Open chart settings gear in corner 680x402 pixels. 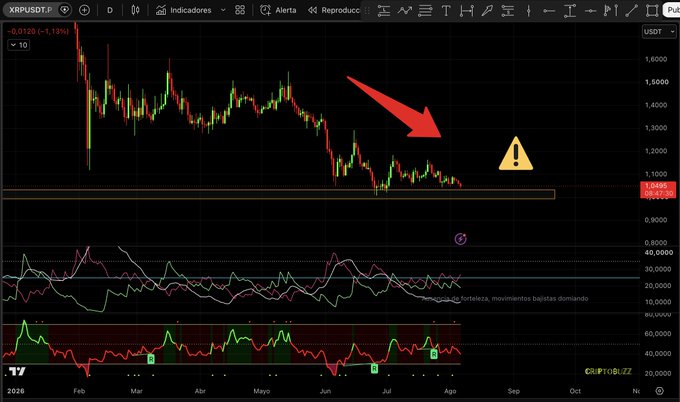[659, 391]
